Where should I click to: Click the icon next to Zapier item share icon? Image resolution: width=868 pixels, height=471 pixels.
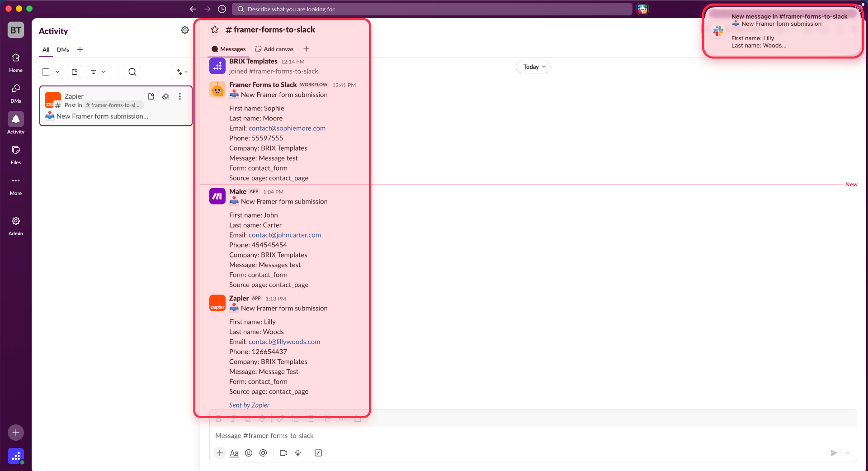(165, 96)
